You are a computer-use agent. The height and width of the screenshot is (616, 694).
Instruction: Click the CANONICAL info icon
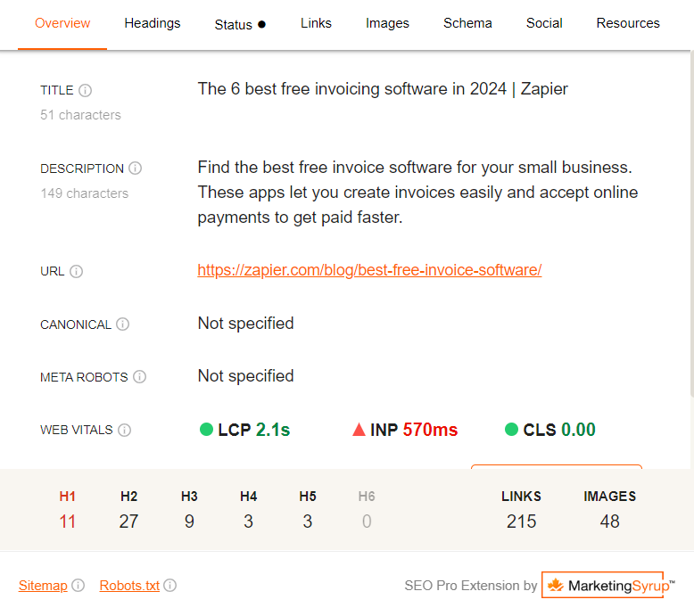coord(123,324)
